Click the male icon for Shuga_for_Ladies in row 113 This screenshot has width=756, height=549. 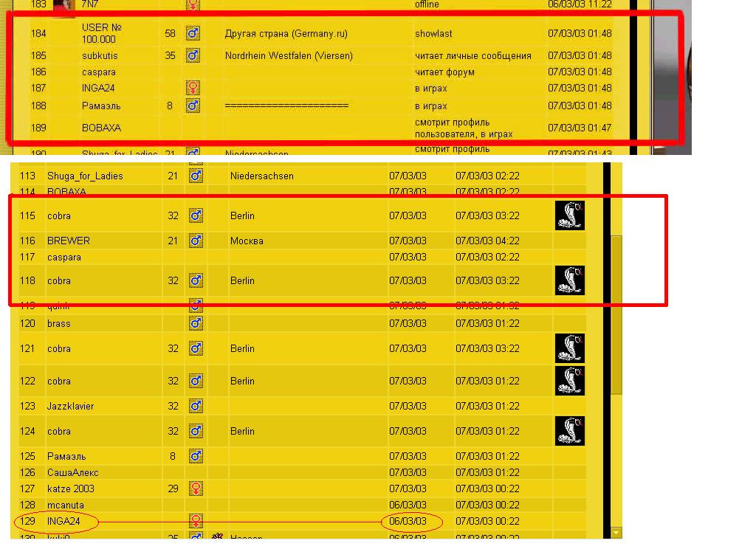click(x=196, y=176)
